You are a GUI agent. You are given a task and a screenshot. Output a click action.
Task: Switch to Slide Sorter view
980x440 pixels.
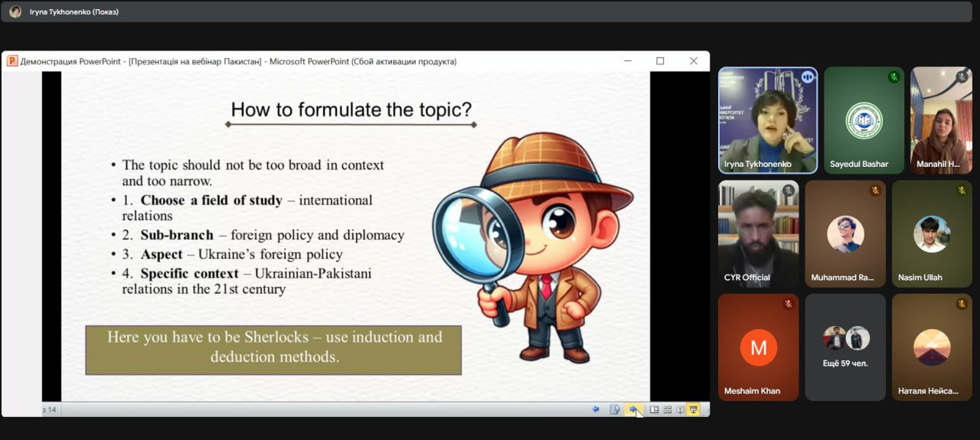pyautogui.click(x=667, y=409)
